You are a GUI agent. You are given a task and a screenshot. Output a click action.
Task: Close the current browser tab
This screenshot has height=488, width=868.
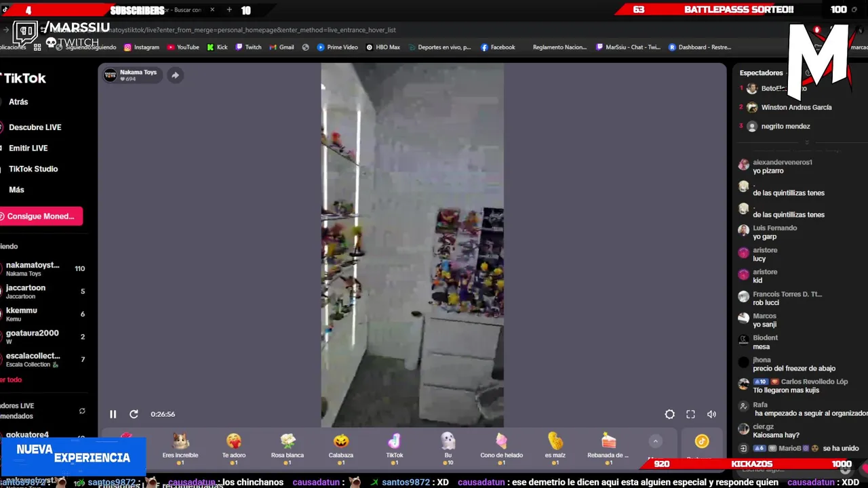click(212, 10)
